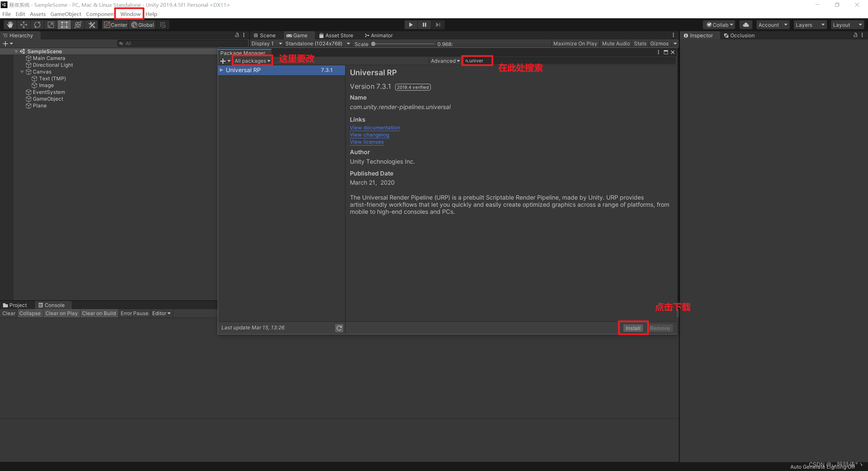
Task: Open the Window menu
Action: coord(130,14)
